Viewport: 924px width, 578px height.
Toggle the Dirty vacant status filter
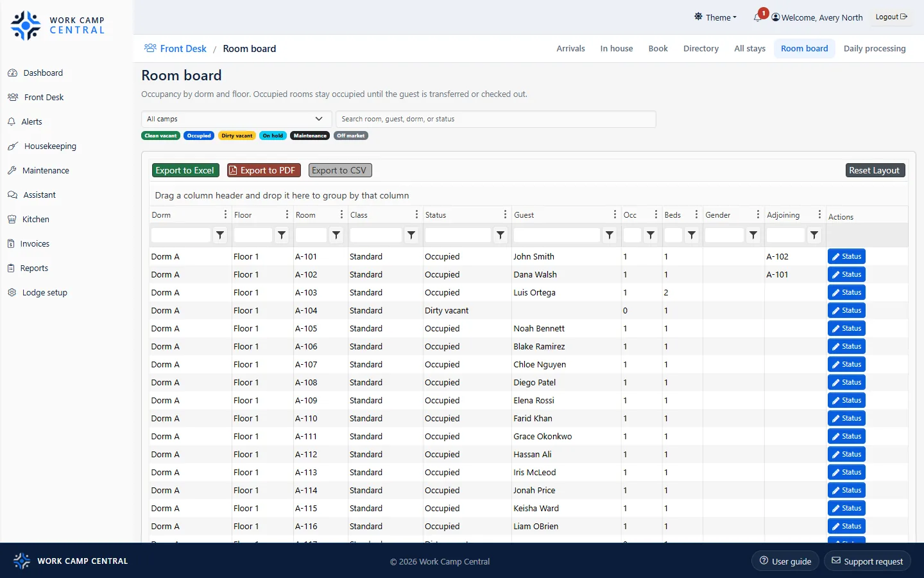pos(237,136)
